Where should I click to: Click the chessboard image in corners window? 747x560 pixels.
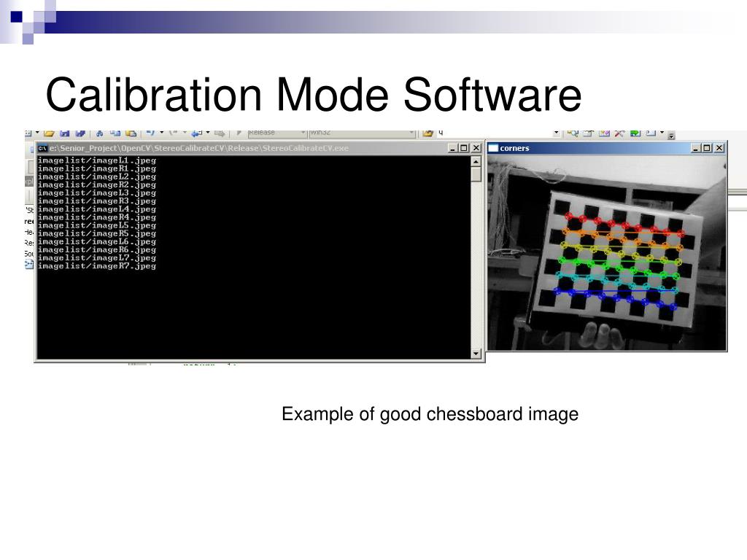click(x=606, y=252)
